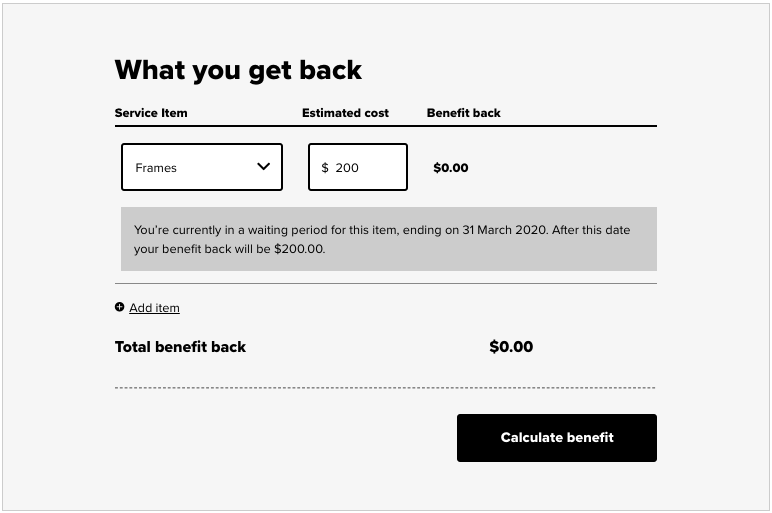The width and height of the screenshot is (772, 513).
Task: Click the chevron arrow in Frames dropdown
Action: pos(263,166)
